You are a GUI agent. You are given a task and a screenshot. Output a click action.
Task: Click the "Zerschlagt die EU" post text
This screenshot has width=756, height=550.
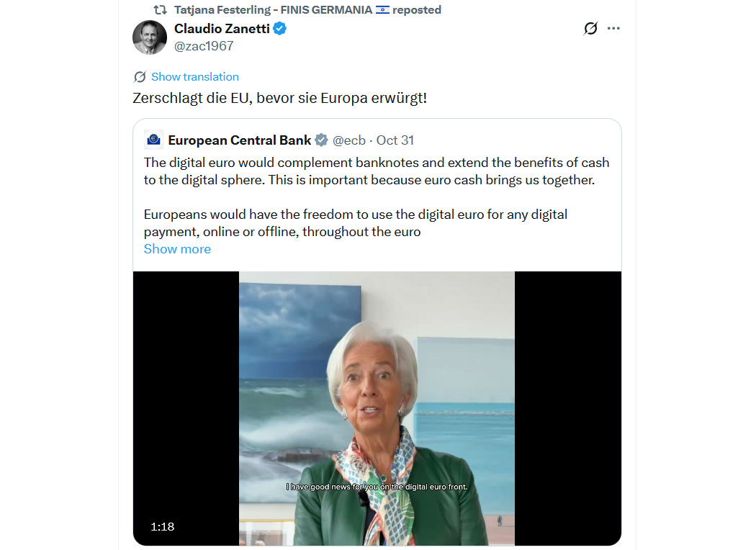tap(279, 98)
